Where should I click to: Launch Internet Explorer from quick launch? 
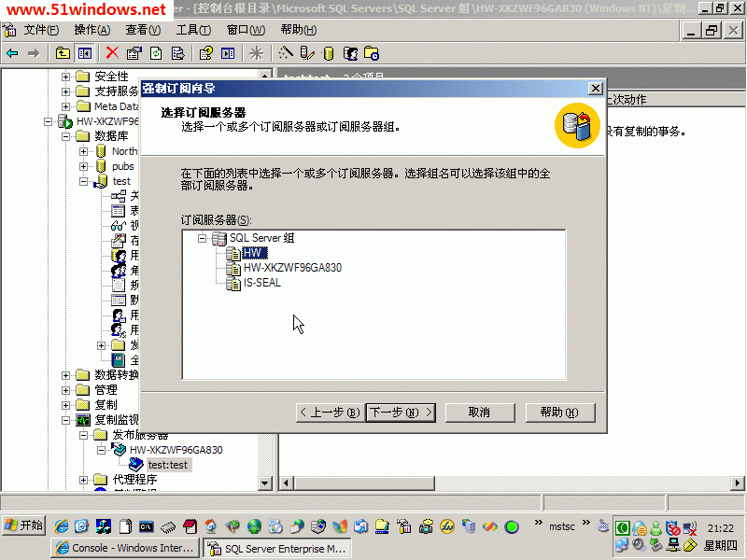point(61,526)
